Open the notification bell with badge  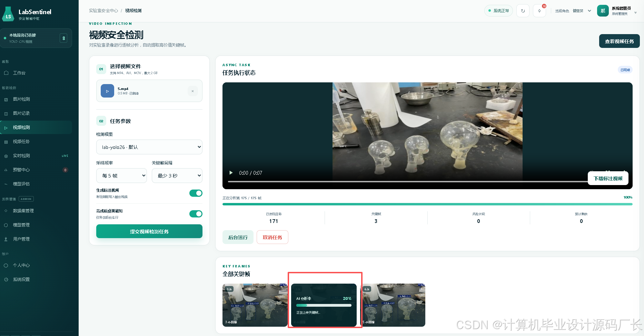[539, 11]
